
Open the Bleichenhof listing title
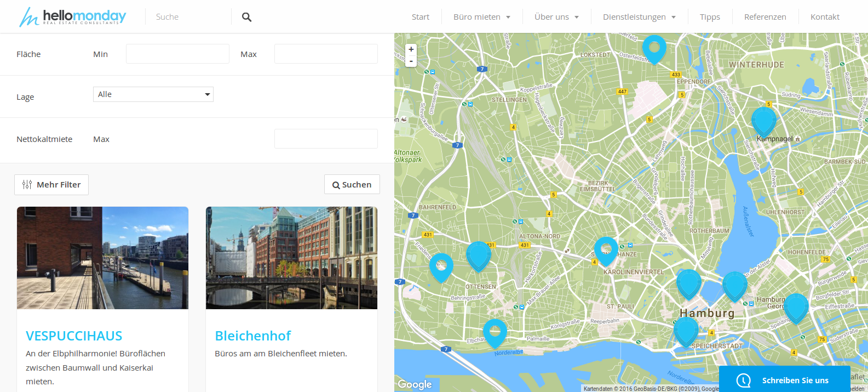pyautogui.click(x=253, y=336)
